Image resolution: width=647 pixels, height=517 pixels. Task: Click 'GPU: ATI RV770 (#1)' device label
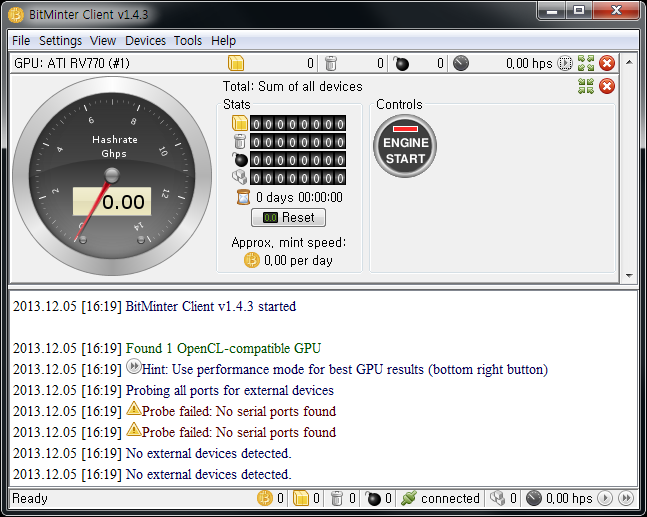(72, 63)
